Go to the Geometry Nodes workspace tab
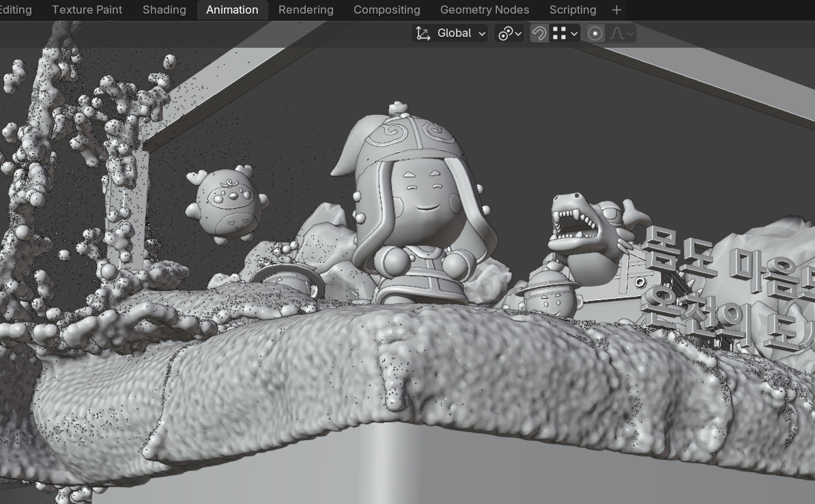The width and height of the screenshot is (815, 504). 485,10
